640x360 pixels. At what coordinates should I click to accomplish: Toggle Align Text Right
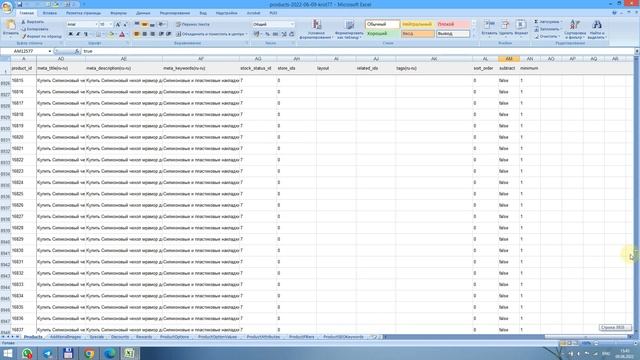tap(152, 34)
